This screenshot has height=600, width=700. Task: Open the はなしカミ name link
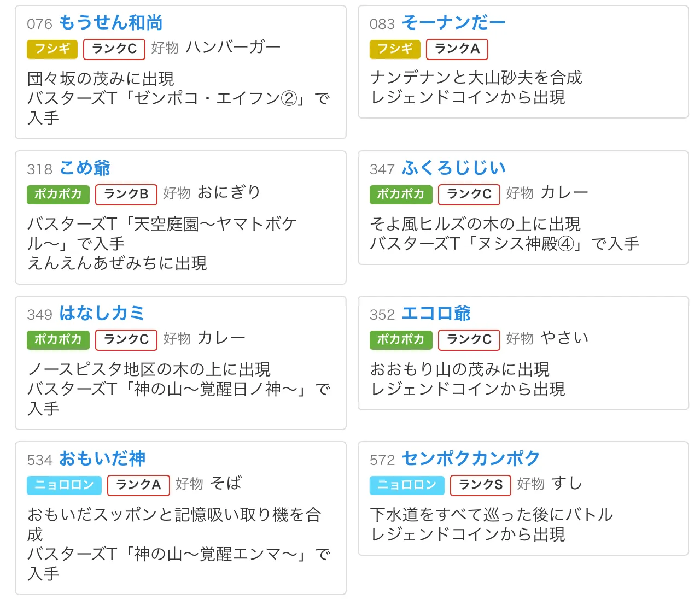102,314
